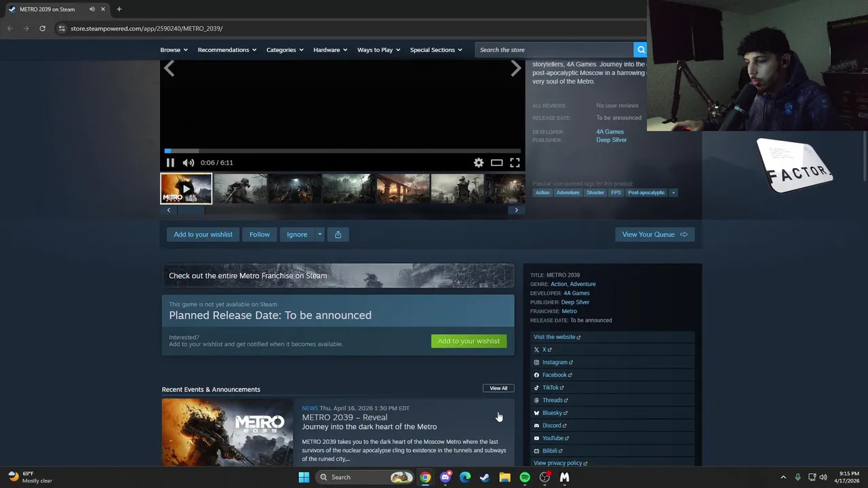Open the Hardware menu

coord(330,49)
